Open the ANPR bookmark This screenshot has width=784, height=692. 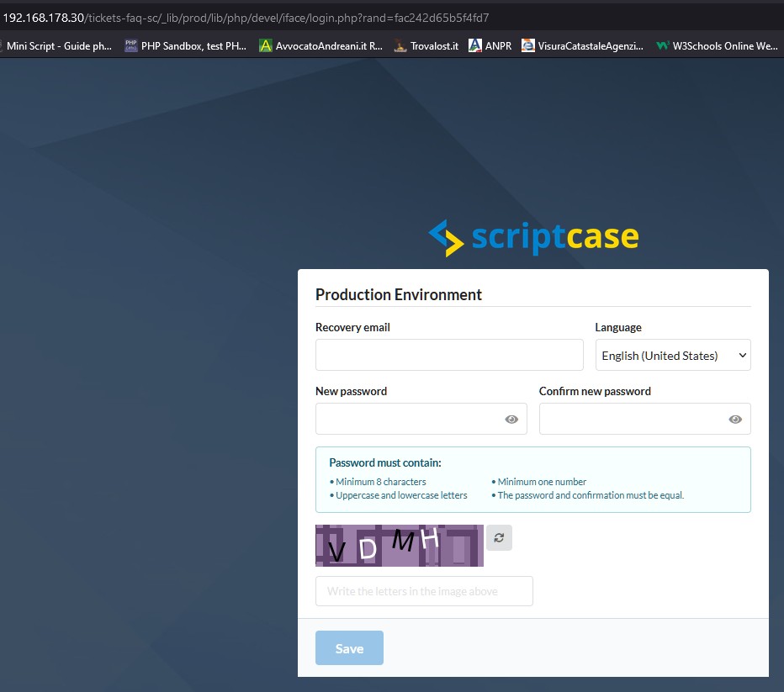[x=490, y=46]
